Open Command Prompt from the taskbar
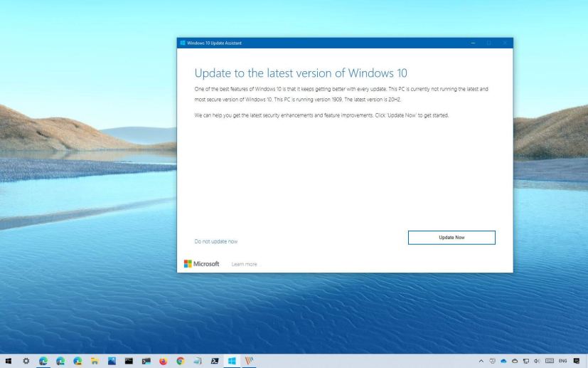 (x=129, y=361)
